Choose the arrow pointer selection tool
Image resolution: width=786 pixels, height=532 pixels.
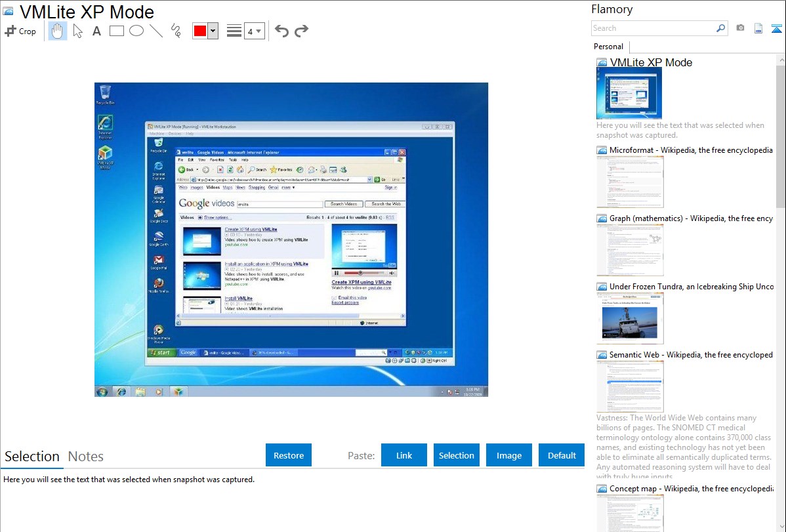pos(77,31)
